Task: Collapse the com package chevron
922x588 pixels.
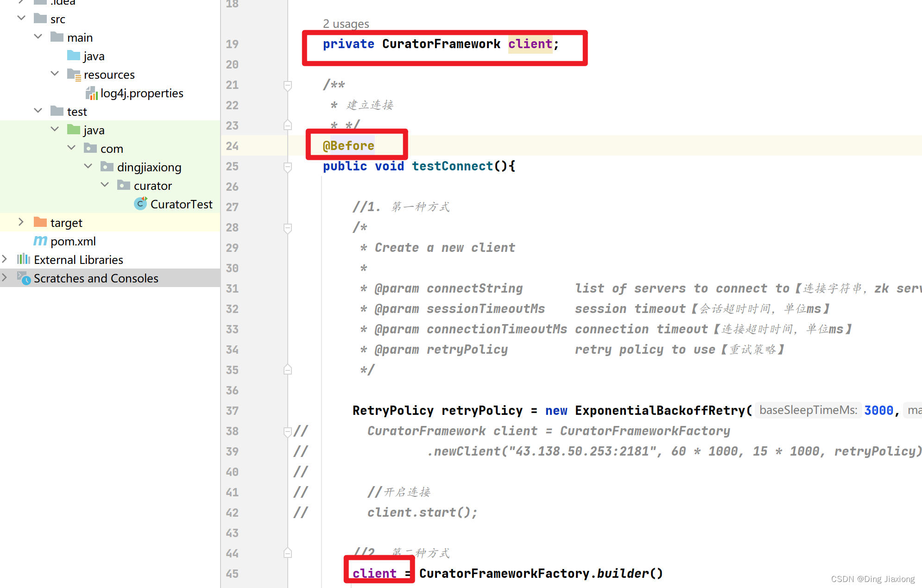Action: [71, 148]
